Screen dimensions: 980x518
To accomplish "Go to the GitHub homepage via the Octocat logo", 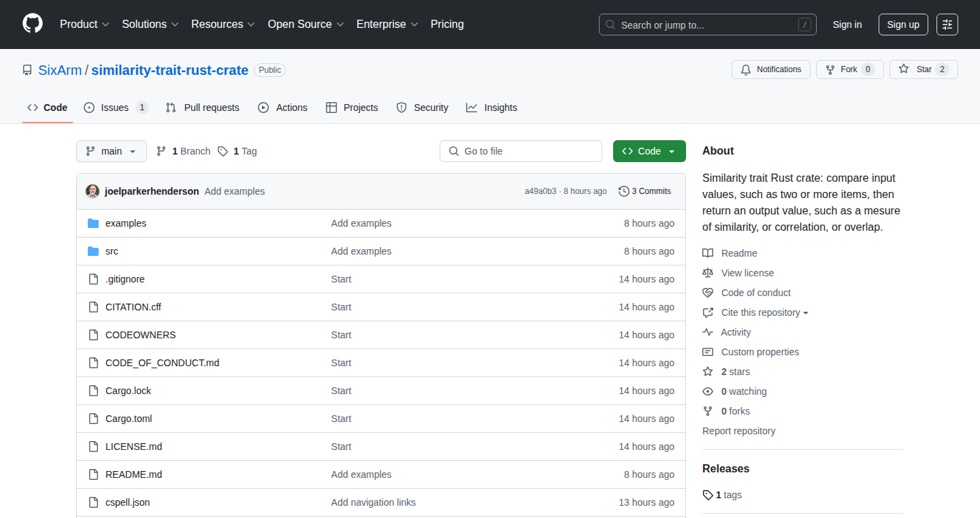I will click(x=33, y=25).
